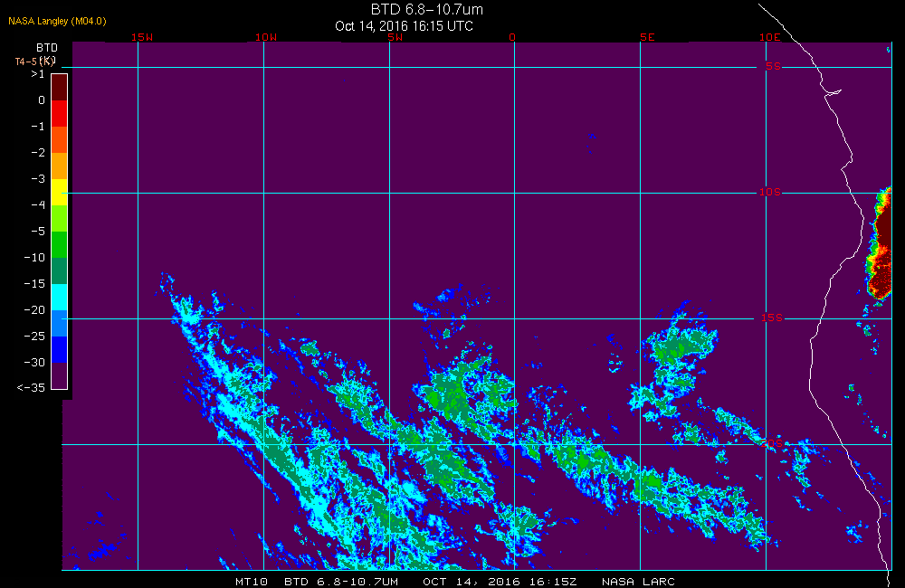905x588 pixels.
Task: Click the '-30' color bar value
Action: click(x=34, y=363)
